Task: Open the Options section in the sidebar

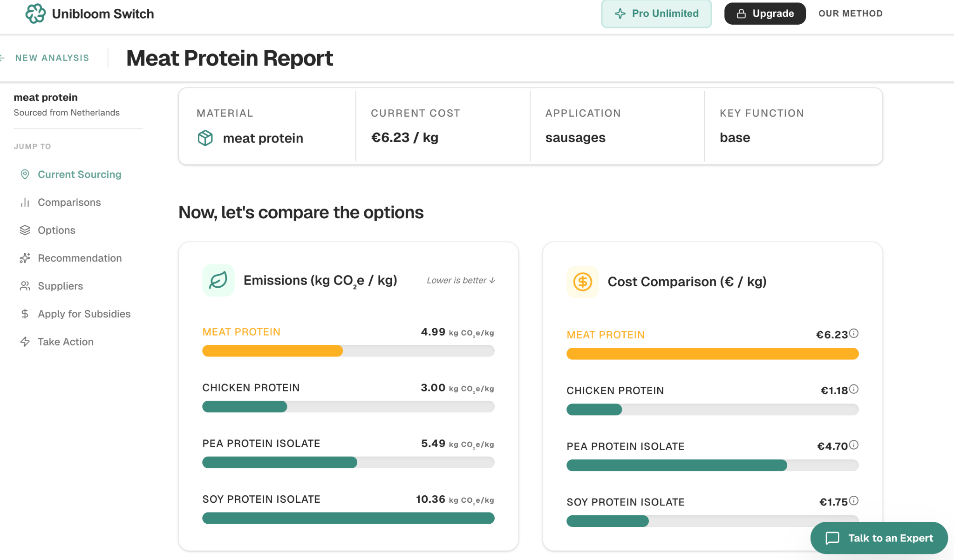Action: click(x=56, y=230)
